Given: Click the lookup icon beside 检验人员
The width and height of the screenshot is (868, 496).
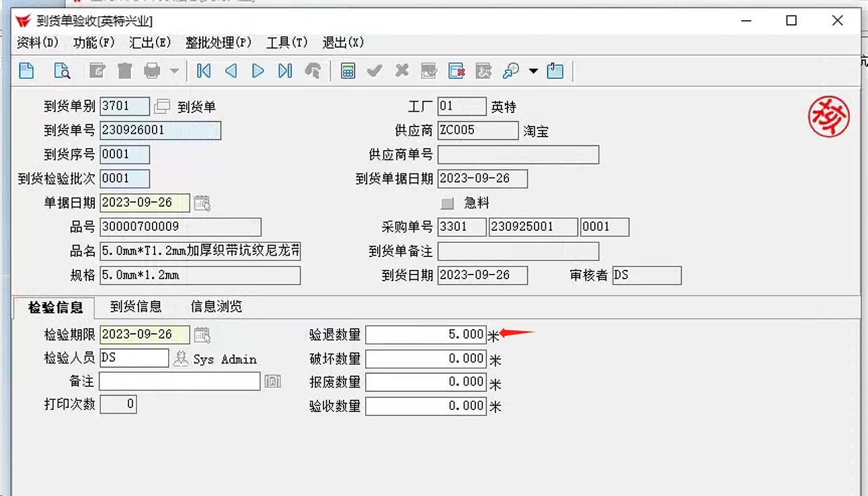Looking at the screenshot, I should tap(180, 359).
